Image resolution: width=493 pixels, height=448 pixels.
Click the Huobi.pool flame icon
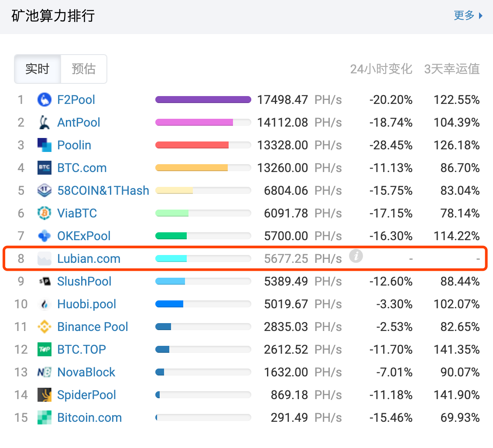tap(45, 304)
